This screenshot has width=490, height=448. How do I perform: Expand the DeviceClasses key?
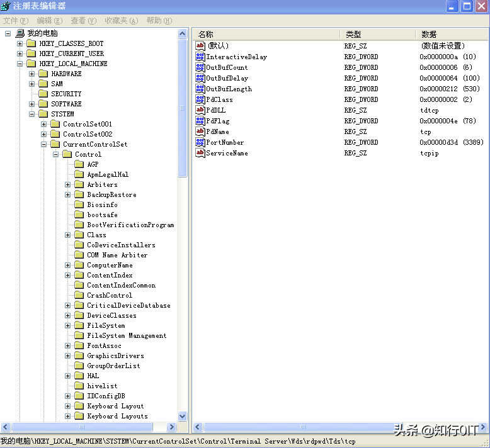[x=67, y=315]
